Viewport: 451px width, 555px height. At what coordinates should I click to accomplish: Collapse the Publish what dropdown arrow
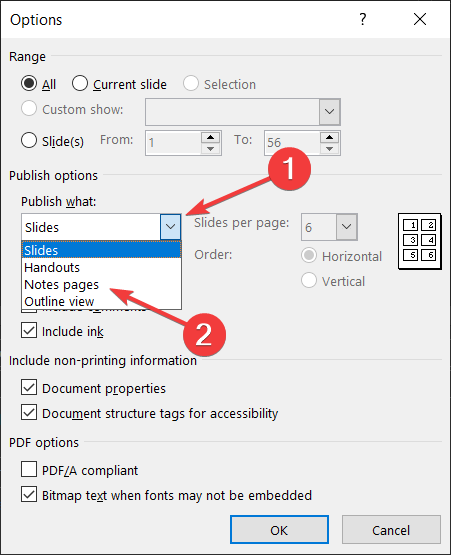click(170, 227)
